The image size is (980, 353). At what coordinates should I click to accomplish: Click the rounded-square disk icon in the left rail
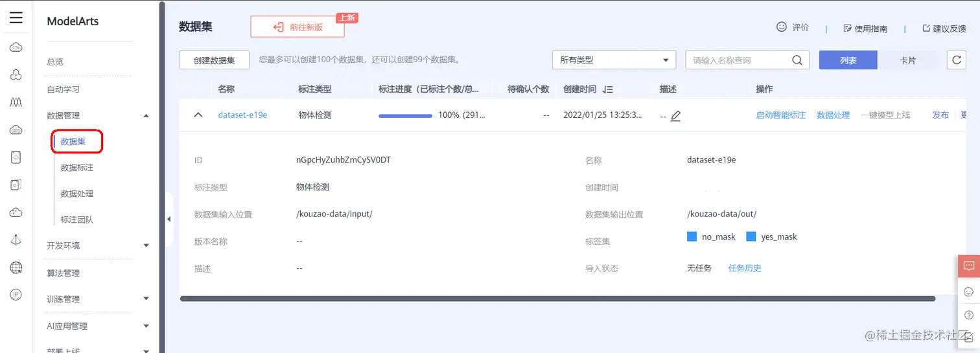16,157
